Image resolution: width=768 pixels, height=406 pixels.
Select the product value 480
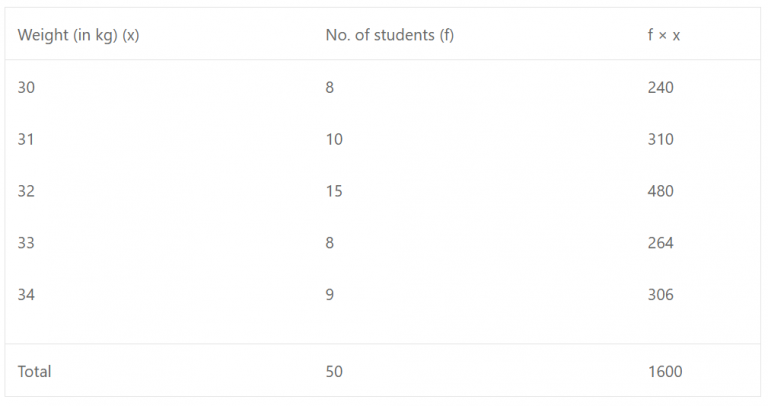tap(661, 191)
